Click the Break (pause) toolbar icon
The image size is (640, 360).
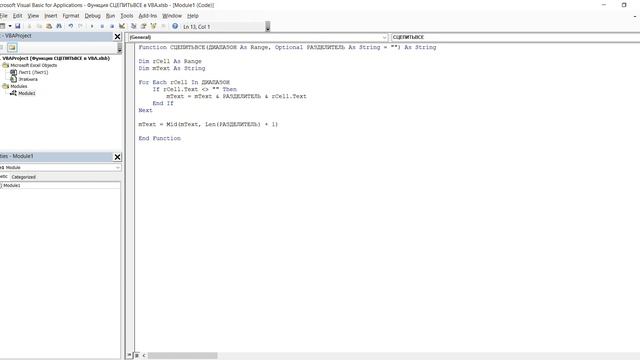pos(102,26)
